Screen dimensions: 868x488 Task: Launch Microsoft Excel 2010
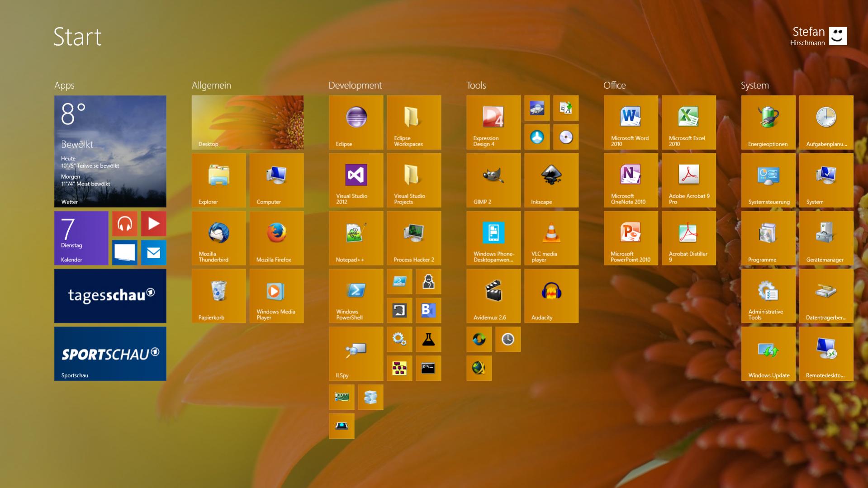tap(689, 122)
